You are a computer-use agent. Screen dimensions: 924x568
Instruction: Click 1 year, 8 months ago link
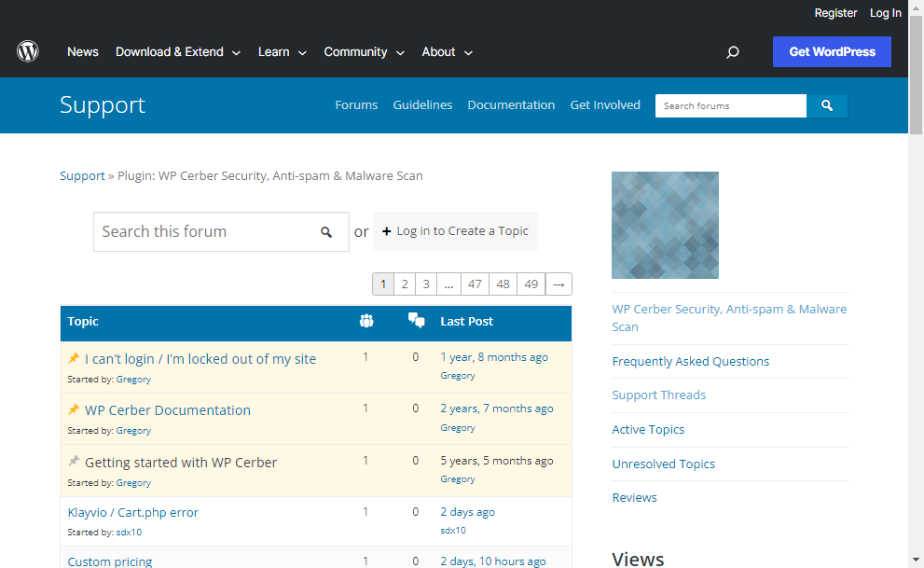pyautogui.click(x=494, y=357)
